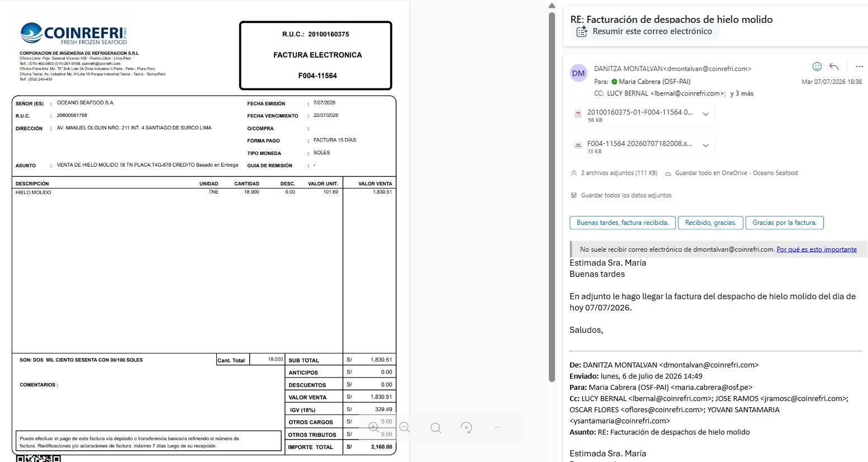Click the email subject 'RE: Facturación de despachos'
The height and width of the screenshot is (462, 868).
click(671, 19)
